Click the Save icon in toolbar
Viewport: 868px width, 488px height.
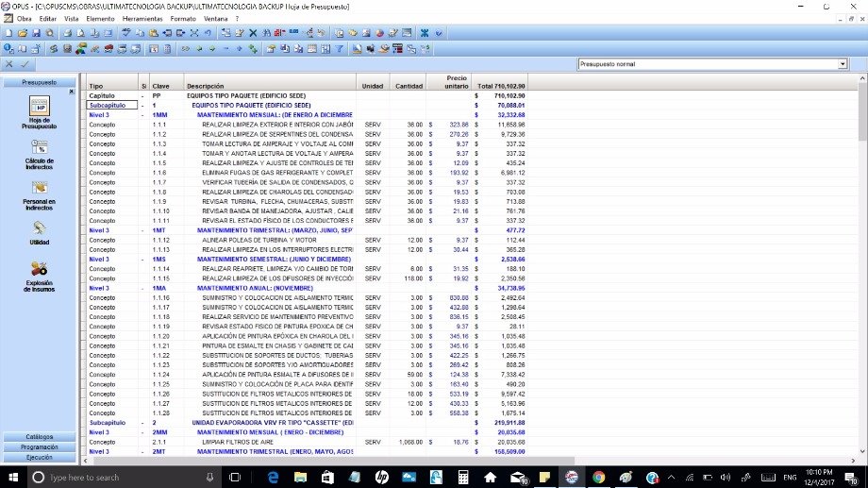(36, 32)
